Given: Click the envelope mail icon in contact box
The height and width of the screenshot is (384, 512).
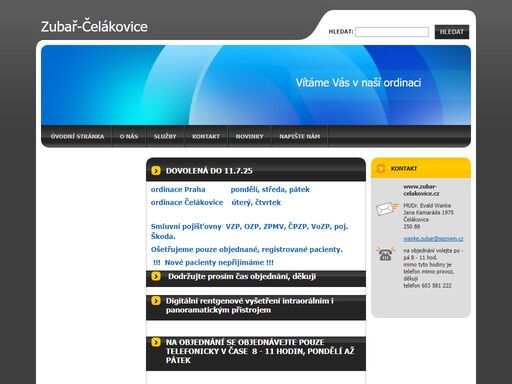Looking at the screenshot, I should [387, 209].
